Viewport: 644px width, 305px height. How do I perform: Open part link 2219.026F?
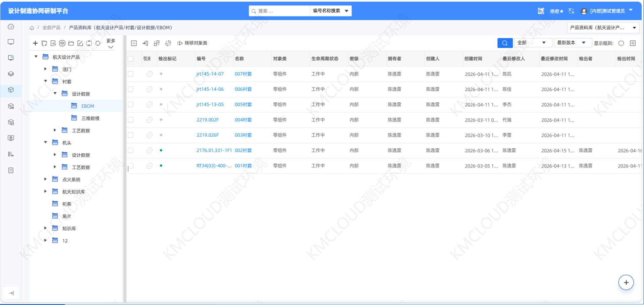[x=208, y=135]
